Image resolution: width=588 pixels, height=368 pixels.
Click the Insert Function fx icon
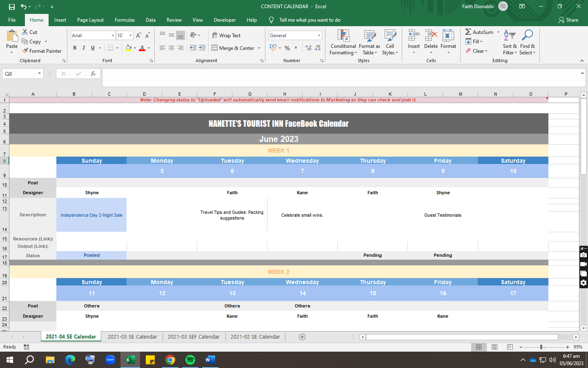tap(93, 74)
